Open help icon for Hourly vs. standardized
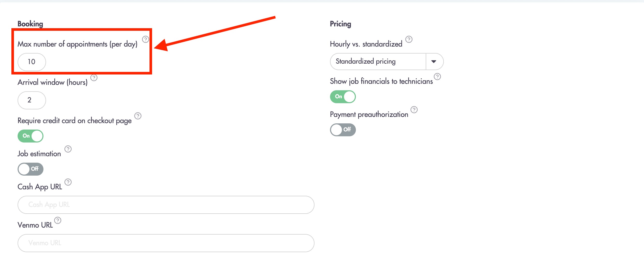The image size is (644, 255). pyautogui.click(x=409, y=39)
